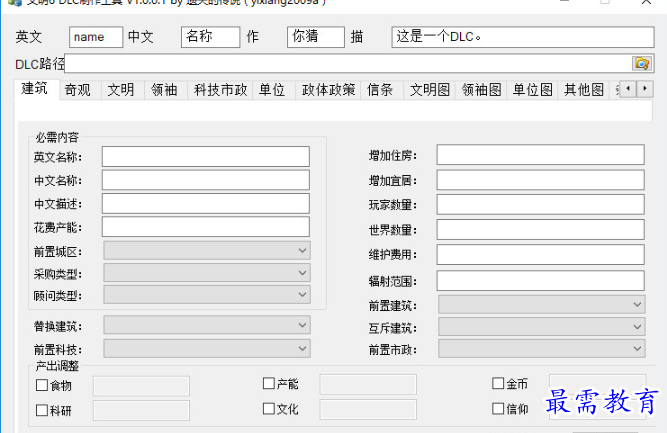
Task: Toggle the 信仰 yield checkbox
Action: pyautogui.click(x=498, y=408)
